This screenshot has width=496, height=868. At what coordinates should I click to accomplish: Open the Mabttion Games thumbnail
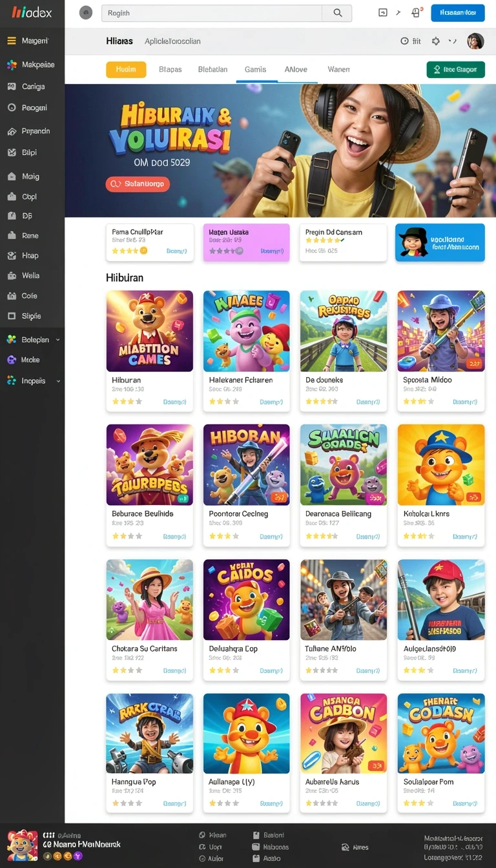[150, 331]
